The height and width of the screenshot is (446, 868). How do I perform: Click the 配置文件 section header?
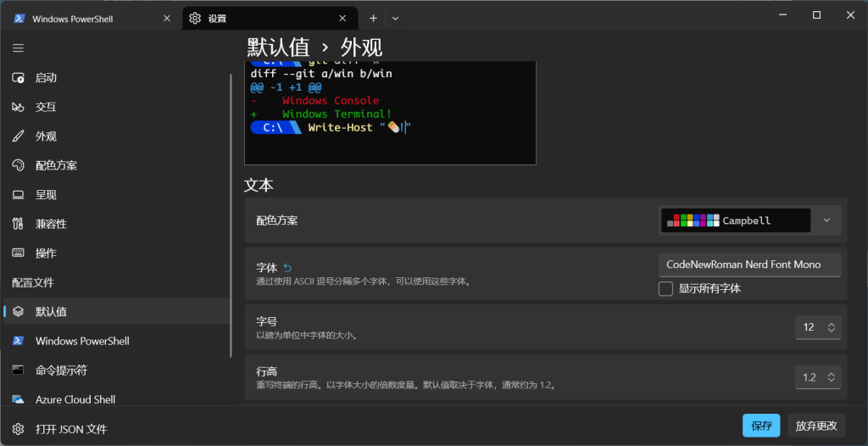[x=33, y=282]
